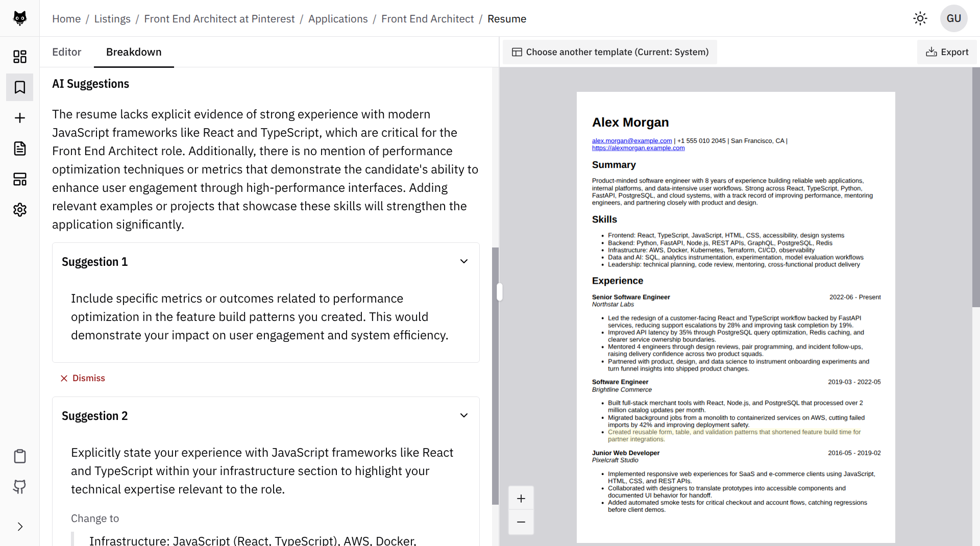The width and height of the screenshot is (980, 546).
Task: Click Pixelcraft Studio company name
Action: click(615, 460)
